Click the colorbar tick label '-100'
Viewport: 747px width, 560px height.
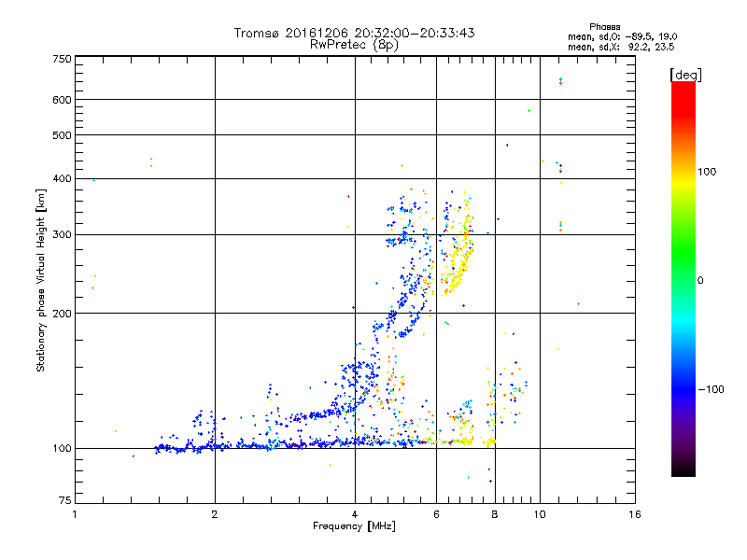[x=711, y=389]
